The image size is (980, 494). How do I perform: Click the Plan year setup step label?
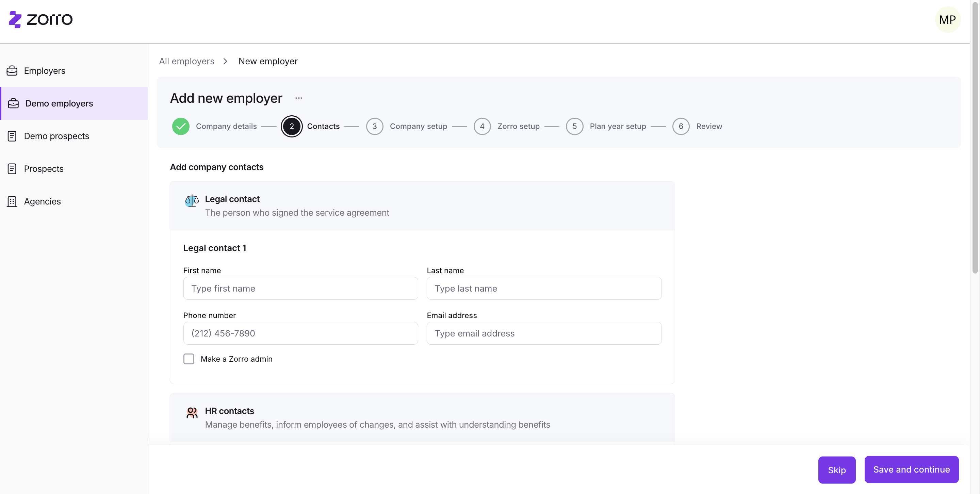(618, 126)
